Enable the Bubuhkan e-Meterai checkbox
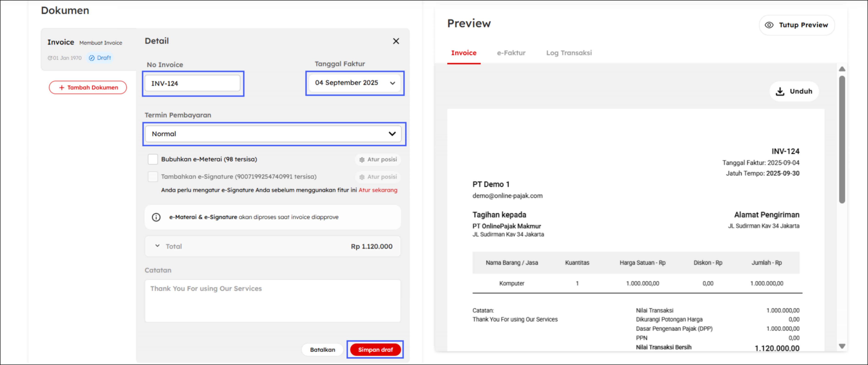The width and height of the screenshot is (868, 365). 153,159
